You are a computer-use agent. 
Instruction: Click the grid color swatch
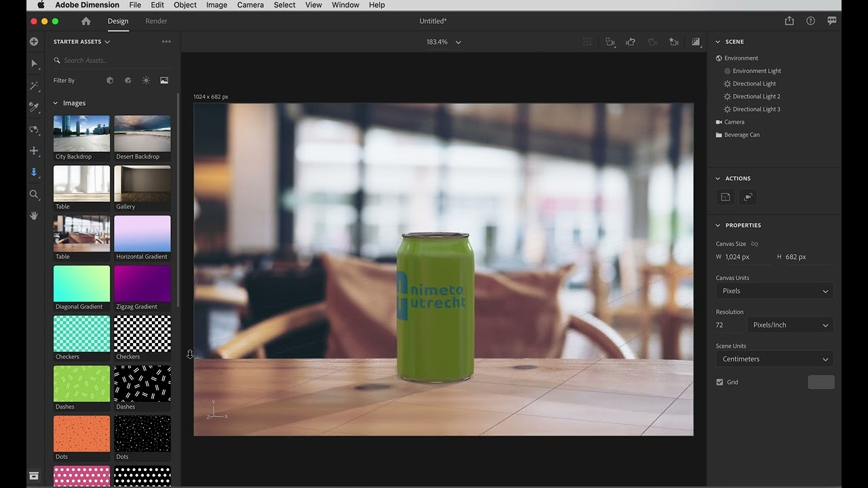coord(821,382)
